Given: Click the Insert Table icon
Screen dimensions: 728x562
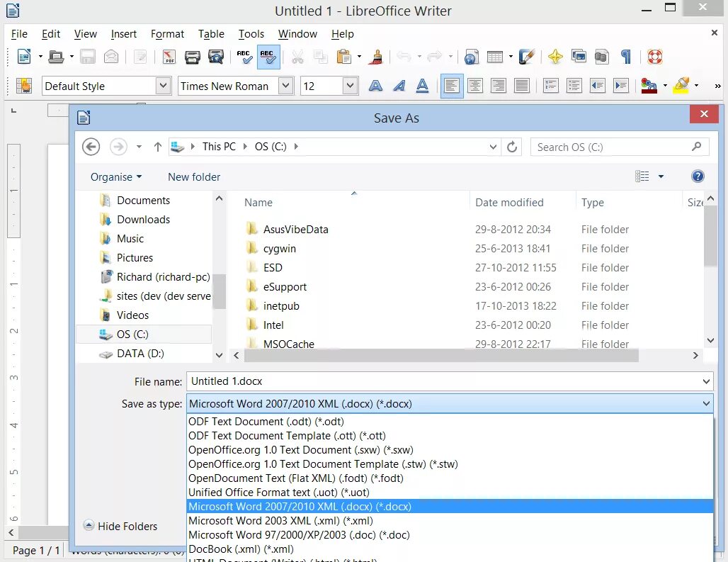Looking at the screenshot, I should coord(495,57).
